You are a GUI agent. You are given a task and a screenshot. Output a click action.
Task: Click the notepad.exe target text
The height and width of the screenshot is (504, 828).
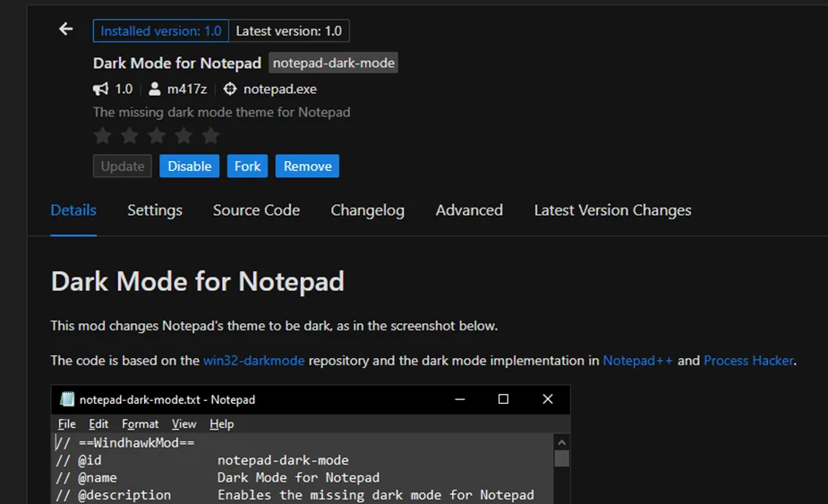280,89
